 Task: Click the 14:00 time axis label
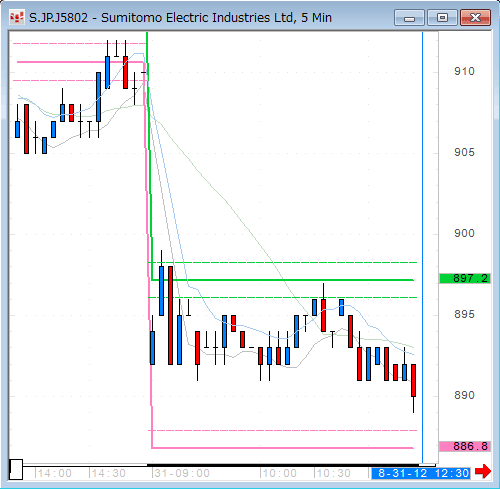click(x=54, y=473)
